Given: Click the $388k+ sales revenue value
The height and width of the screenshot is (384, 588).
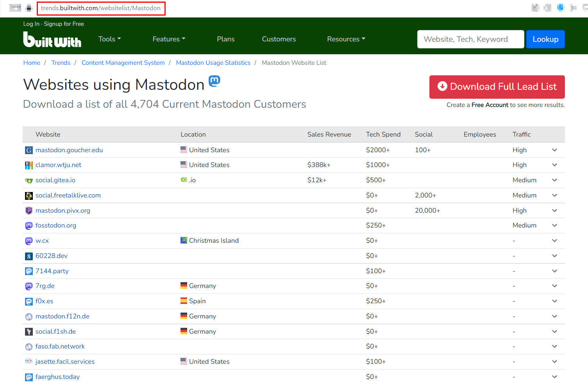Looking at the screenshot, I should [319, 165].
